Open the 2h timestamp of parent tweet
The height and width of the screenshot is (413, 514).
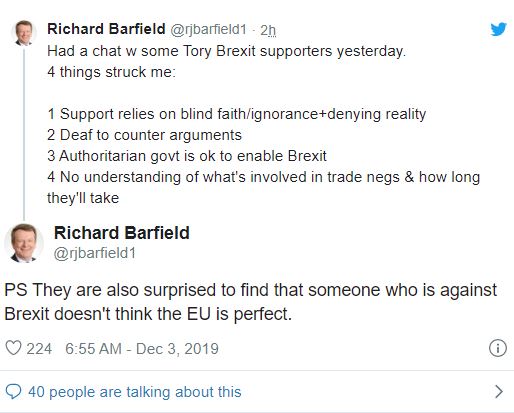click(x=268, y=30)
